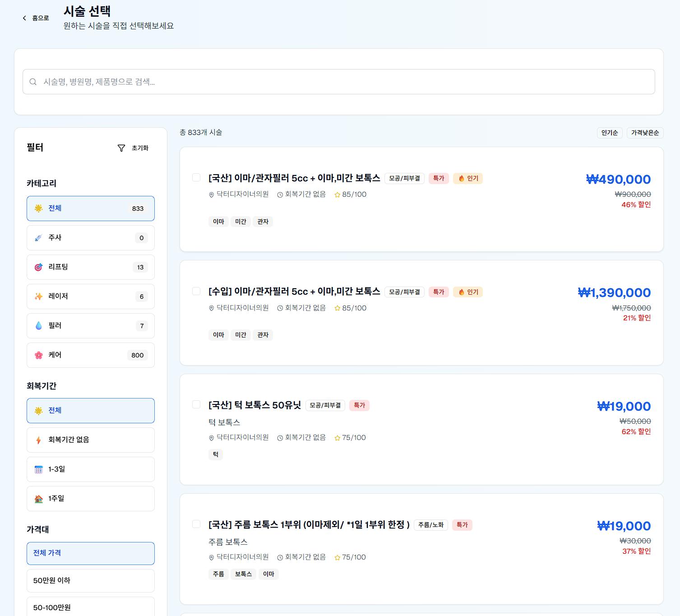The width and height of the screenshot is (680, 616).
Task: Click the 시술명, 병원명 search field
Action: (339, 82)
